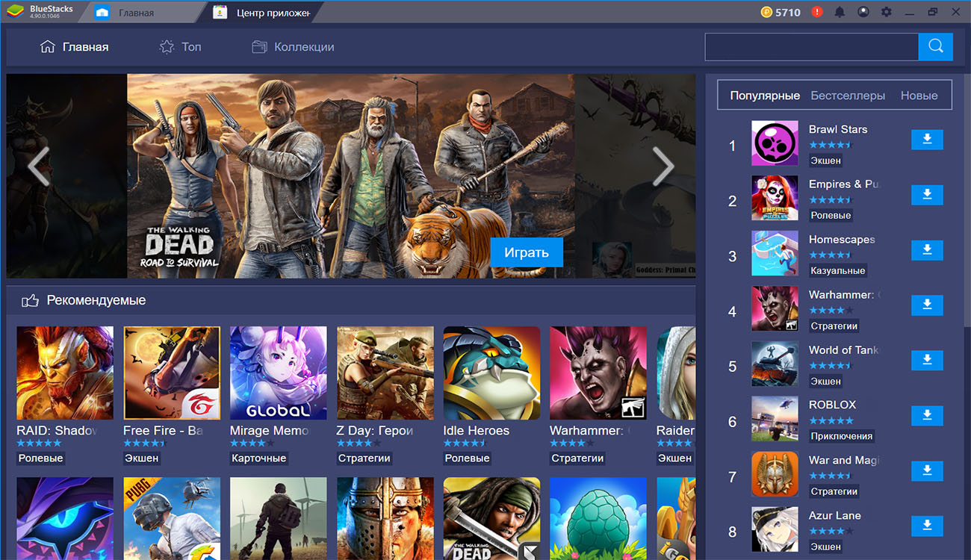Open the account profile icon

click(x=863, y=12)
